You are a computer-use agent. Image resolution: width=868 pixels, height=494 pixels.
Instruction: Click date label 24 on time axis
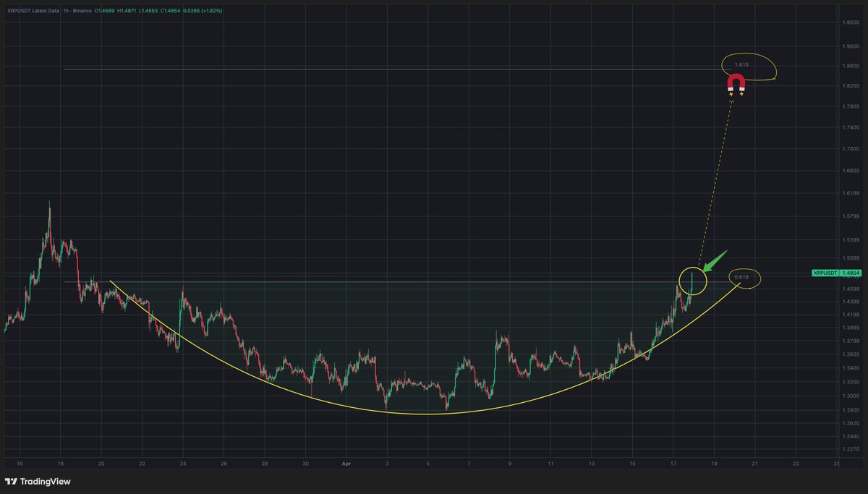(x=183, y=463)
